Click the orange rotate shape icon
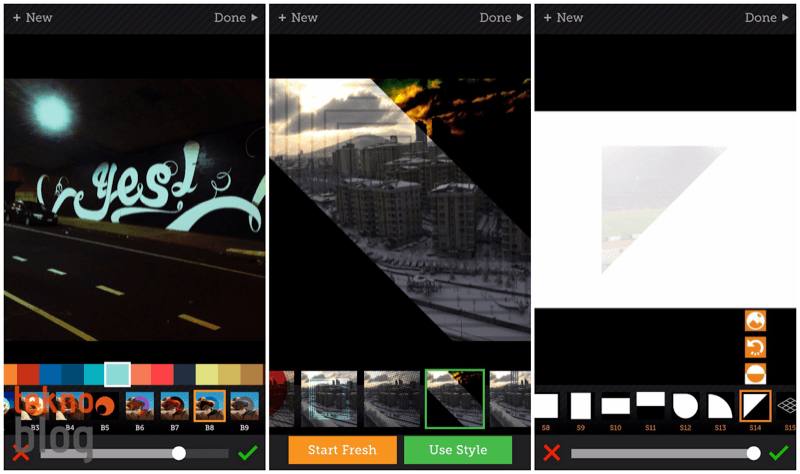 point(756,347)
